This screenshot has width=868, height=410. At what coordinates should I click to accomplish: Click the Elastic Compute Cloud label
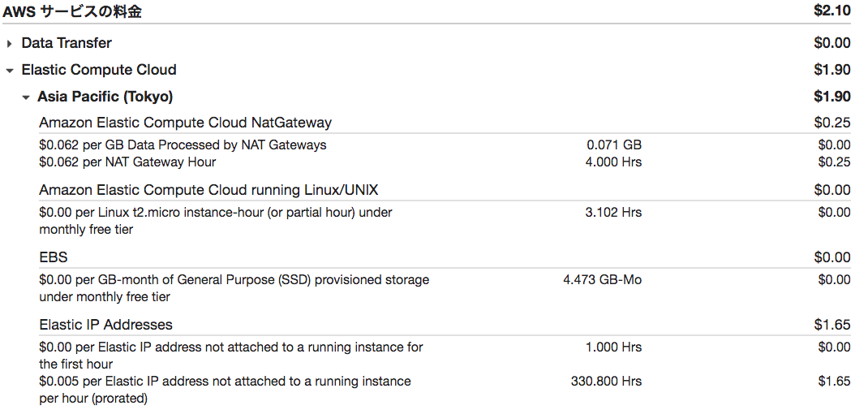click(99, 70)
